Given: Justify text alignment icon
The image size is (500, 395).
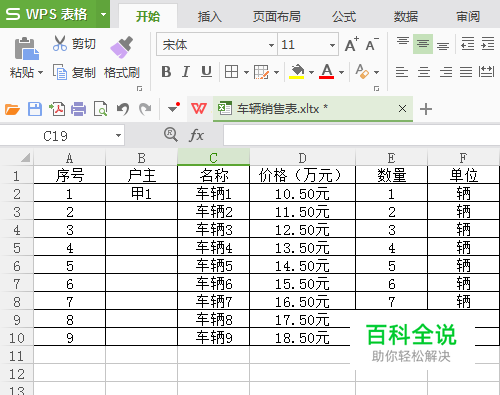Looking at the screenshot, I should point(466,72).
